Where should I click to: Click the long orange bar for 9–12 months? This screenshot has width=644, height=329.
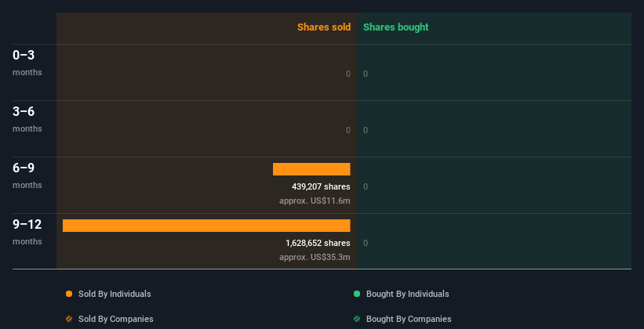[206, 226]
